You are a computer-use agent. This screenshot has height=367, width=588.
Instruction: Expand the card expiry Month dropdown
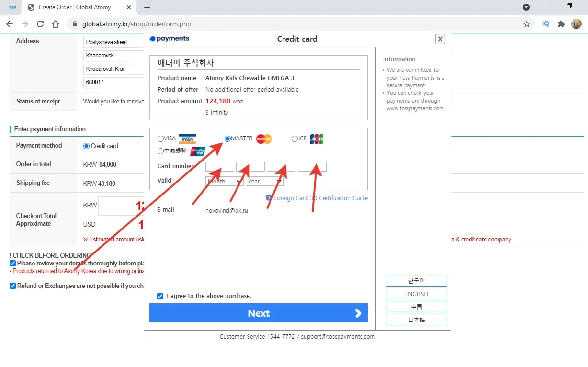coord(224,182)
